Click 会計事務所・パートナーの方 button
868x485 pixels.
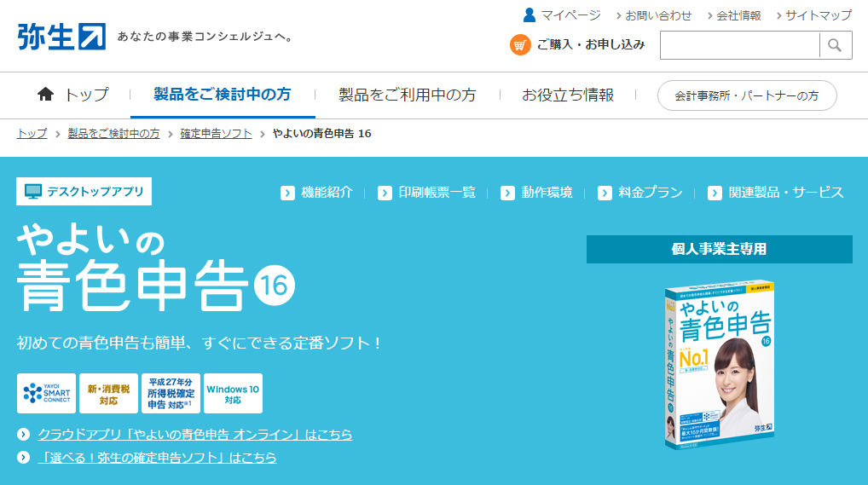[x=747, y=95]
